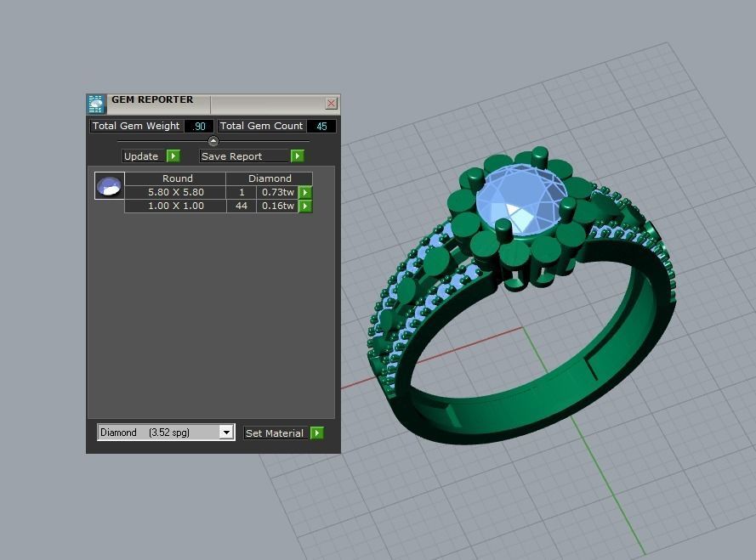Image resolution: width=756 pixels, height=560 pixels.
Task: Click the 5.80 X 5.80 cell
Action: pyautogui.click(x=175, y=192)
